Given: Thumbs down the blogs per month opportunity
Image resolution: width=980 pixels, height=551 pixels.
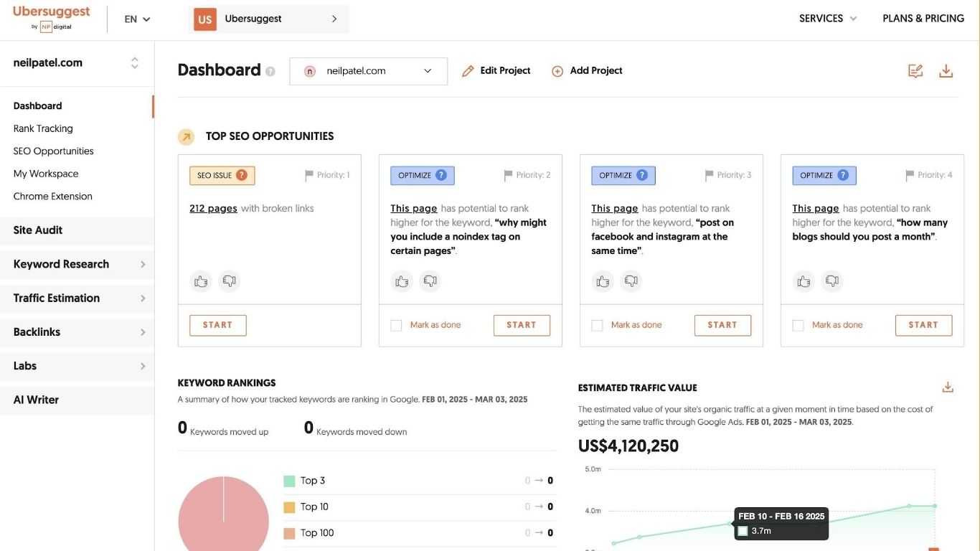Looking at the screenshot, I should point(832,281).
